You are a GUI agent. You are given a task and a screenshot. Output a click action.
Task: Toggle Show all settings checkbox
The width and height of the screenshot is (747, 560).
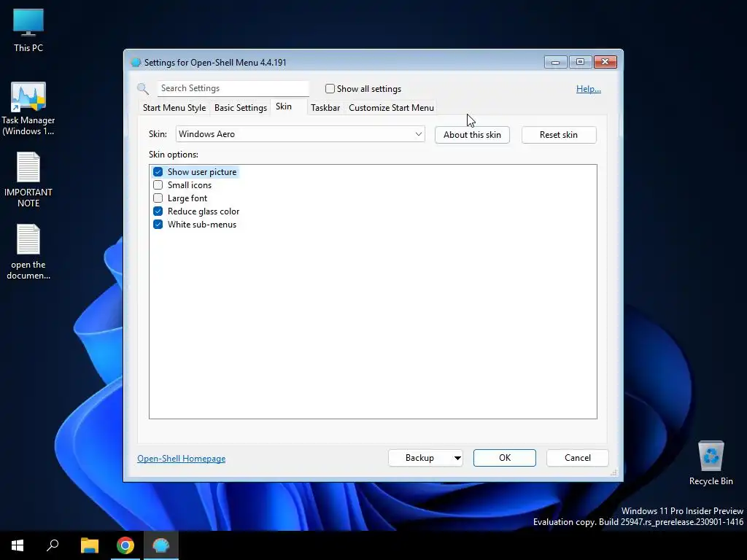click(330, 88)
